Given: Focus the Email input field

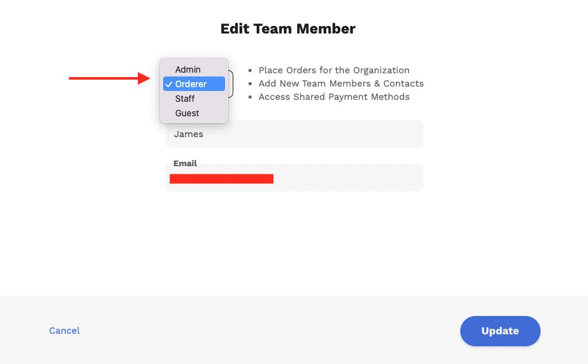Looking at the screenshot, I should tap(348, 179).
